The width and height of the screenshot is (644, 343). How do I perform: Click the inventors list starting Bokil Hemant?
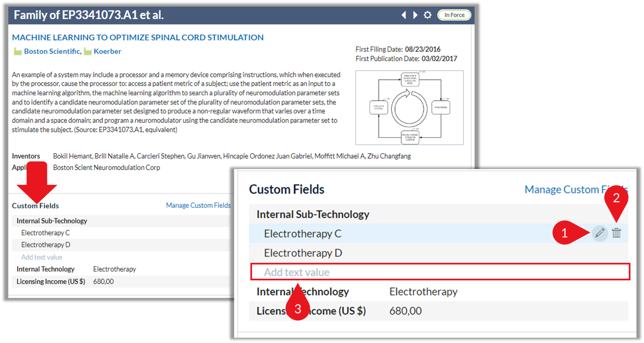click(x=232, y=156)
